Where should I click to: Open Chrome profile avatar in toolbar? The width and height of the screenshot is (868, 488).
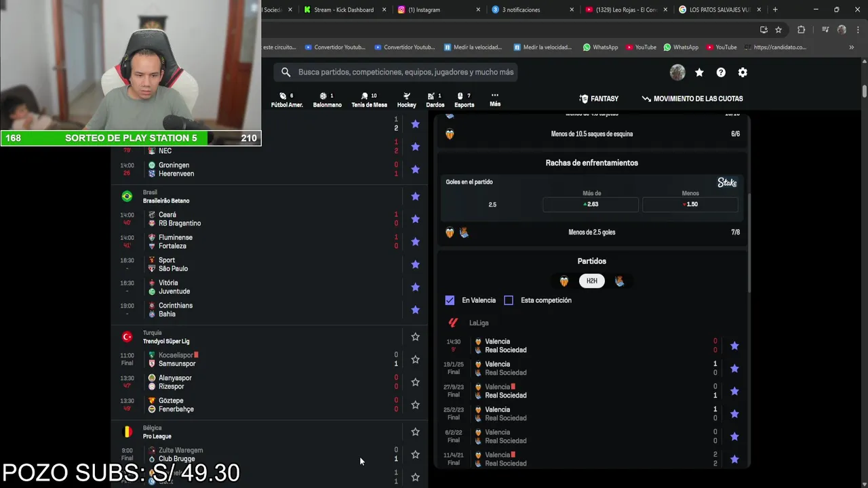pyautogui.click(x=842, y=30)
